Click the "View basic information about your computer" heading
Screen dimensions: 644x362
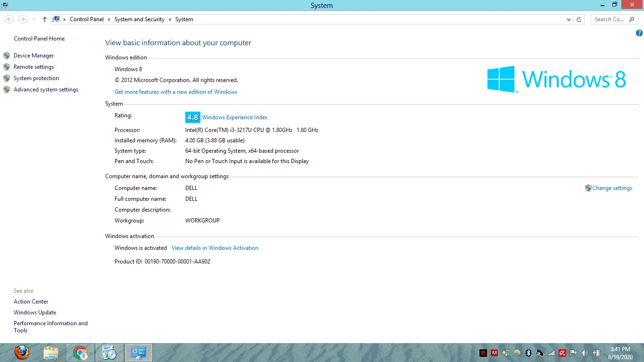178,43
